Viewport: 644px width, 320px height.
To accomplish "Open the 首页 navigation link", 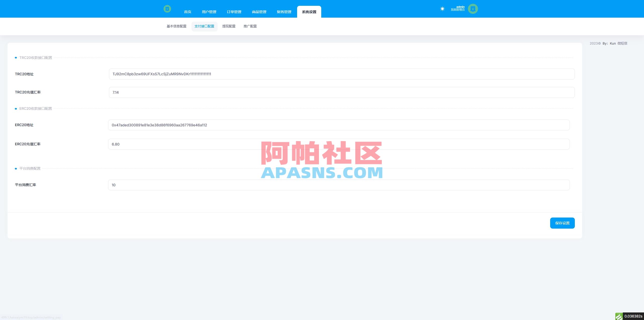I will [187, 12].
